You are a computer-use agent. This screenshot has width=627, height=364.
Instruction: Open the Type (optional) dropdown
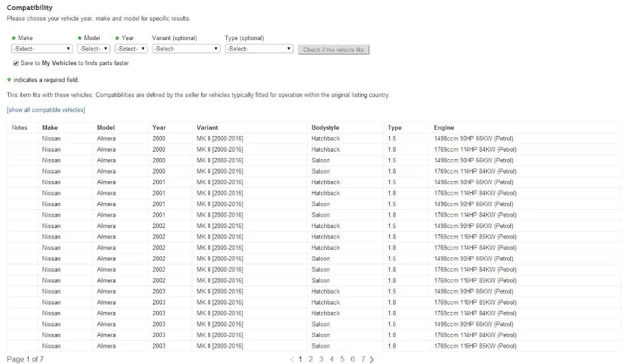tap(259, 49)
